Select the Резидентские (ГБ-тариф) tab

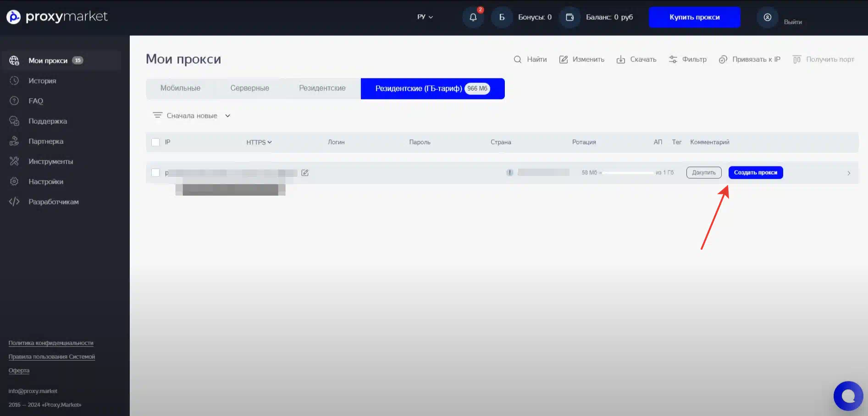pyautogui.click(x=432, y=88)
